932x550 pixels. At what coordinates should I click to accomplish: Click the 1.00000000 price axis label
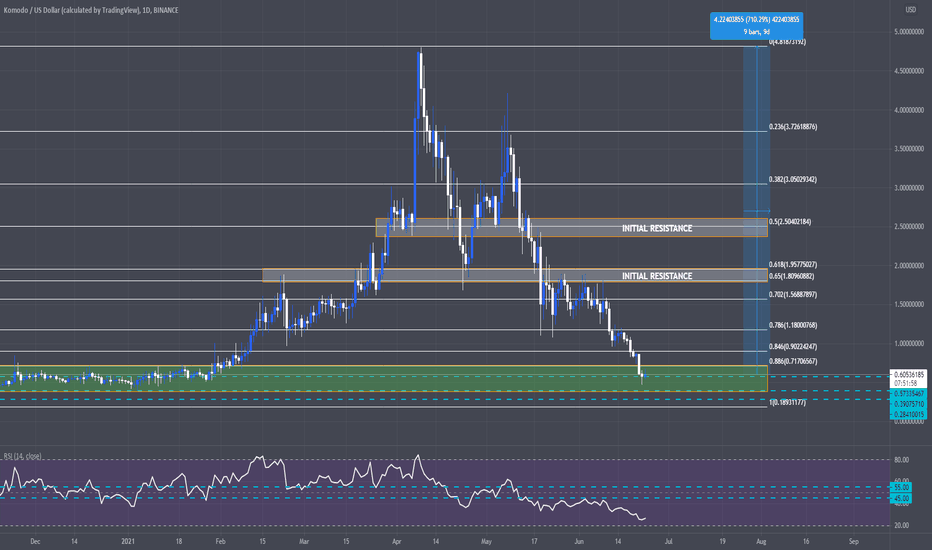click(909, 344)
